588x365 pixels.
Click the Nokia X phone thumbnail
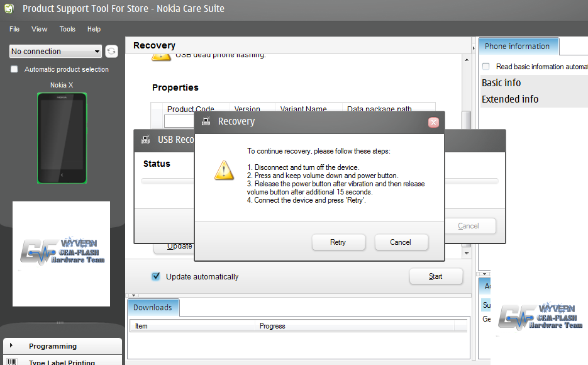click(62, 138)
